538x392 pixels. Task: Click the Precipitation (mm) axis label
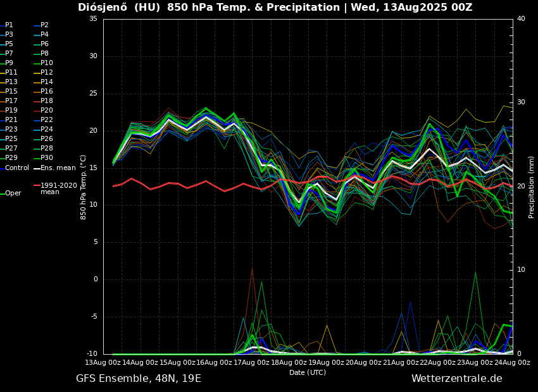532,186
